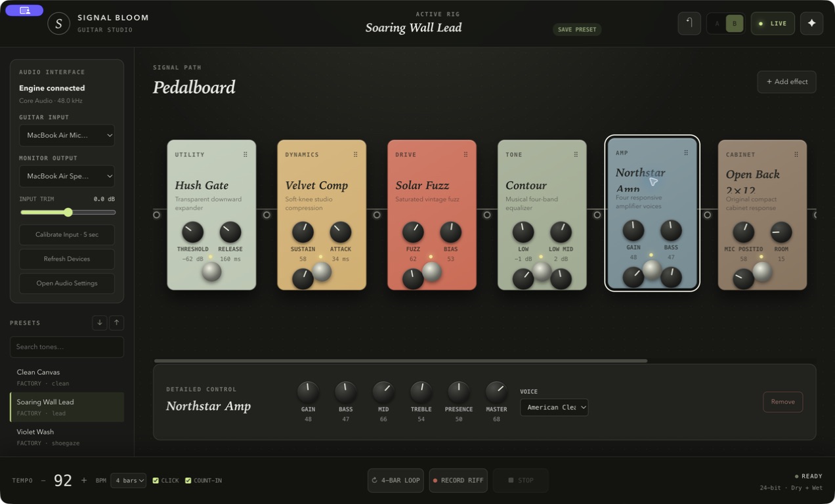Screen dimensions: 835x504
Task: Open the 4 bars length dropdown
Action: tap(128, 480)
